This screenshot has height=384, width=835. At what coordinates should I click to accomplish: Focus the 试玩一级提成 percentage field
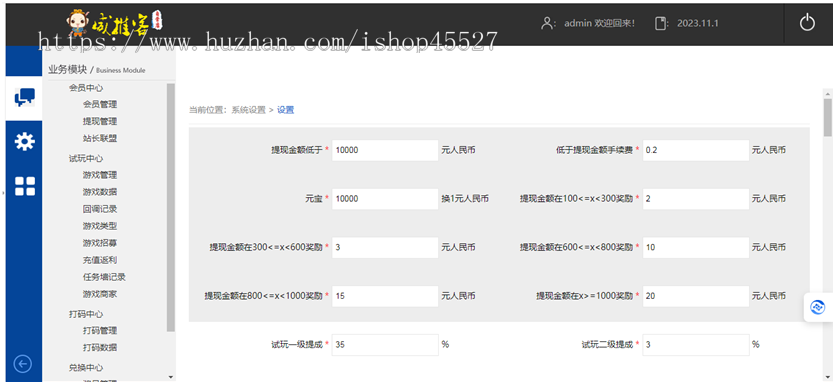tap(385, 345)
